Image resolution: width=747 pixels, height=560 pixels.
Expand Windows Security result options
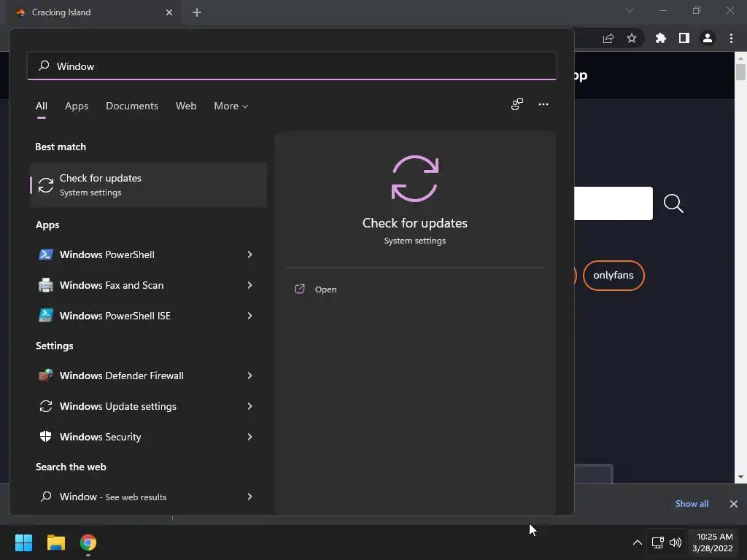[x=249, y=436]
